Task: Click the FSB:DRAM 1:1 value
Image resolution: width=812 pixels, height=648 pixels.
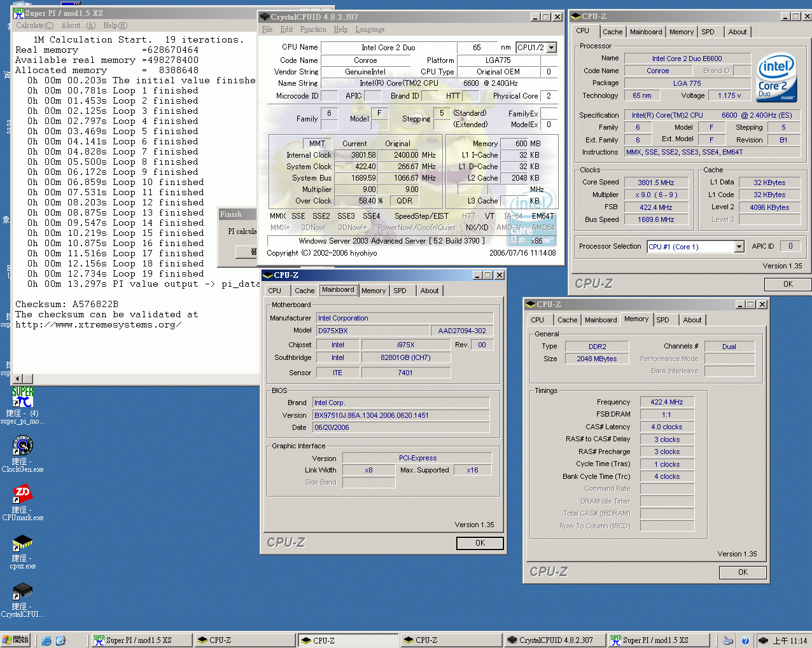Action: (666, 415)
